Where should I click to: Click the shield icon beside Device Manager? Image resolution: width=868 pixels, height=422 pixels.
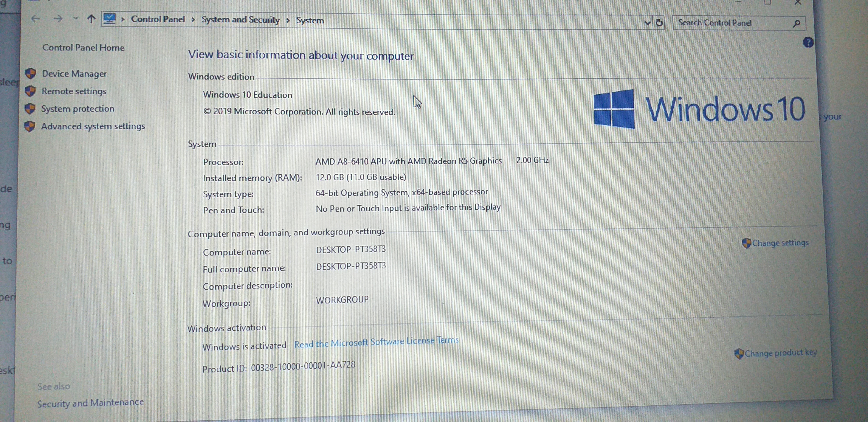click(31, 73)
